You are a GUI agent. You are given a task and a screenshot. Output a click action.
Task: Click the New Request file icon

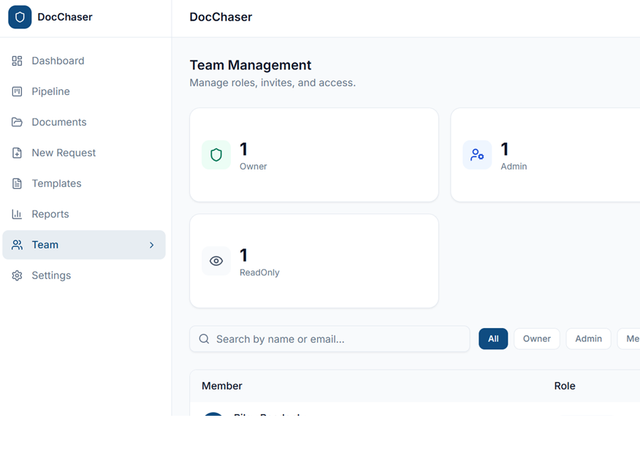(x=17, y=153)
